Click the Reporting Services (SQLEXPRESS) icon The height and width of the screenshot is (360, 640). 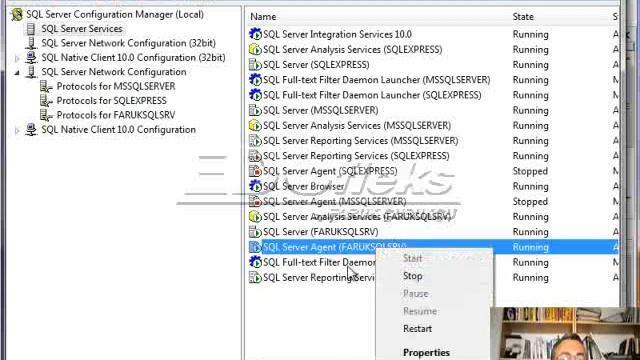click(255, 156)
